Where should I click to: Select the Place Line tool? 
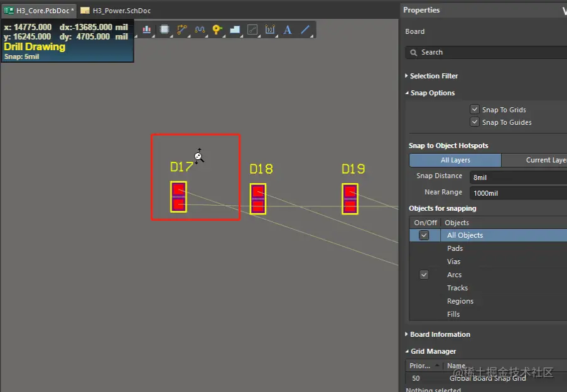[306, 29]
